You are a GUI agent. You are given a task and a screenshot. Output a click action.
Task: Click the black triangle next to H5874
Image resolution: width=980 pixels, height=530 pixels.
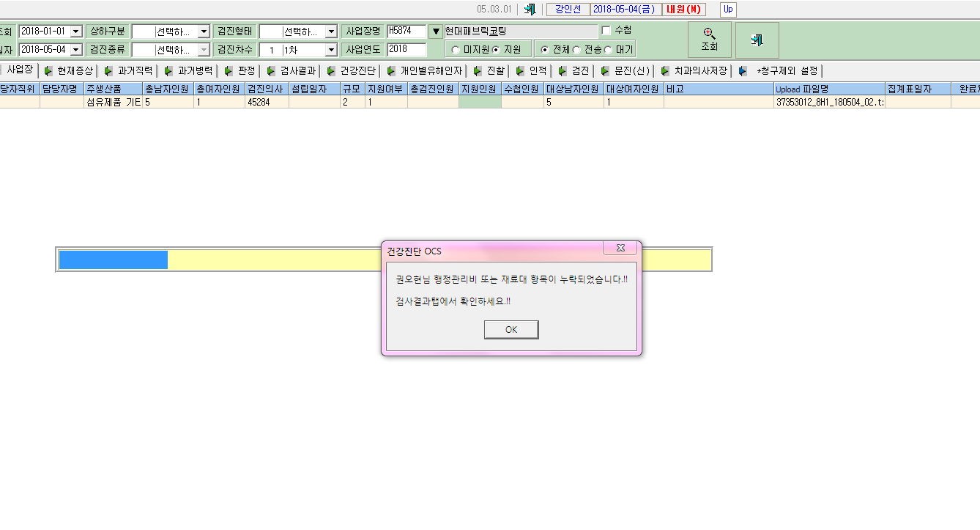click(436, 32)
